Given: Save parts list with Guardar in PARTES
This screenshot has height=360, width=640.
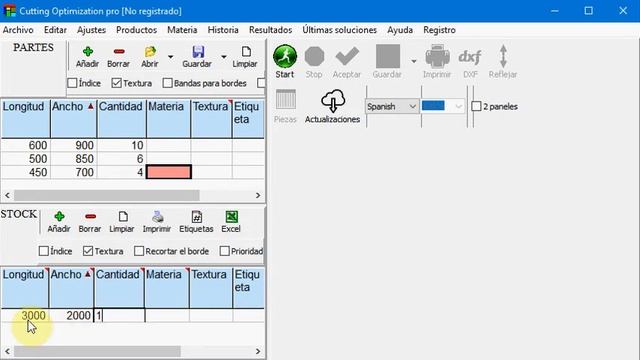Looking at the screenshot, I should 197,57.
